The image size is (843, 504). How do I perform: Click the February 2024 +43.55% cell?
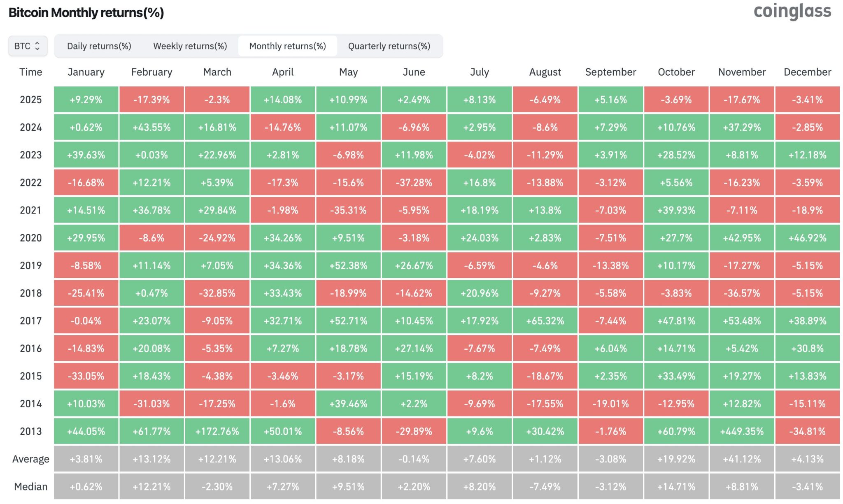point(151,128)
